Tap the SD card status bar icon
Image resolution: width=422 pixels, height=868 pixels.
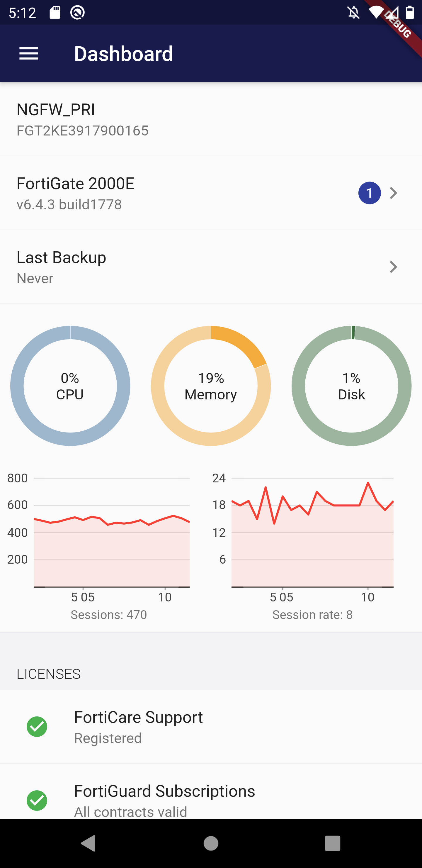point(55,13)
